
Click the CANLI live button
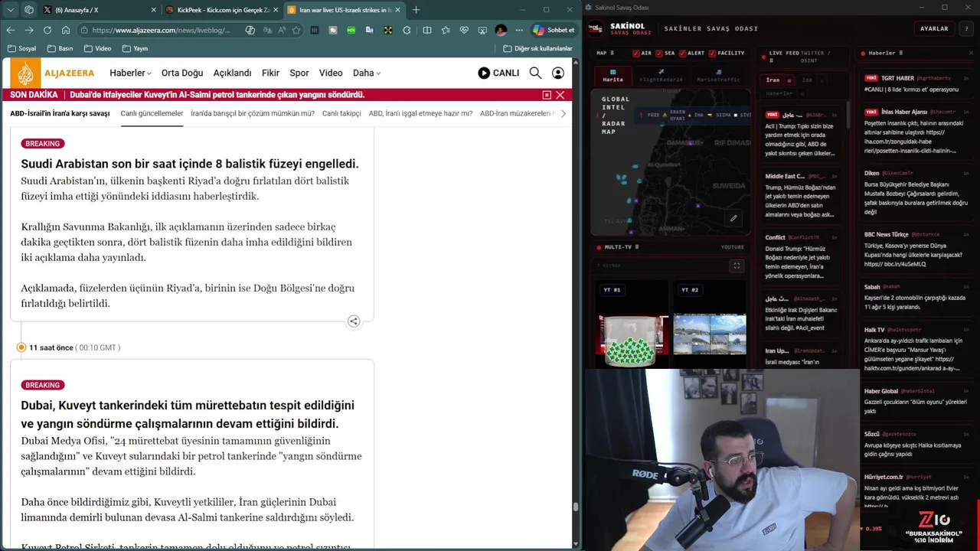498,73
